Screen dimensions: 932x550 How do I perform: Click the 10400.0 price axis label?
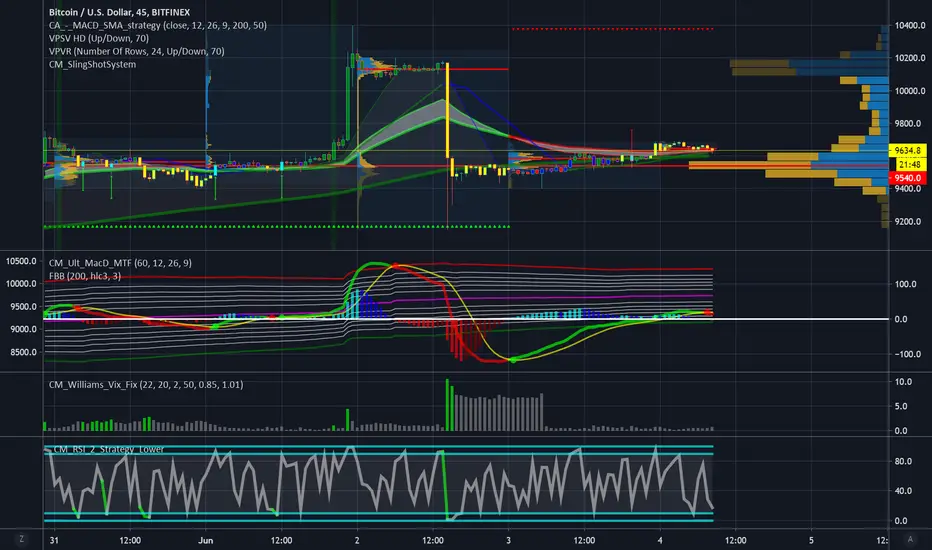910,26
